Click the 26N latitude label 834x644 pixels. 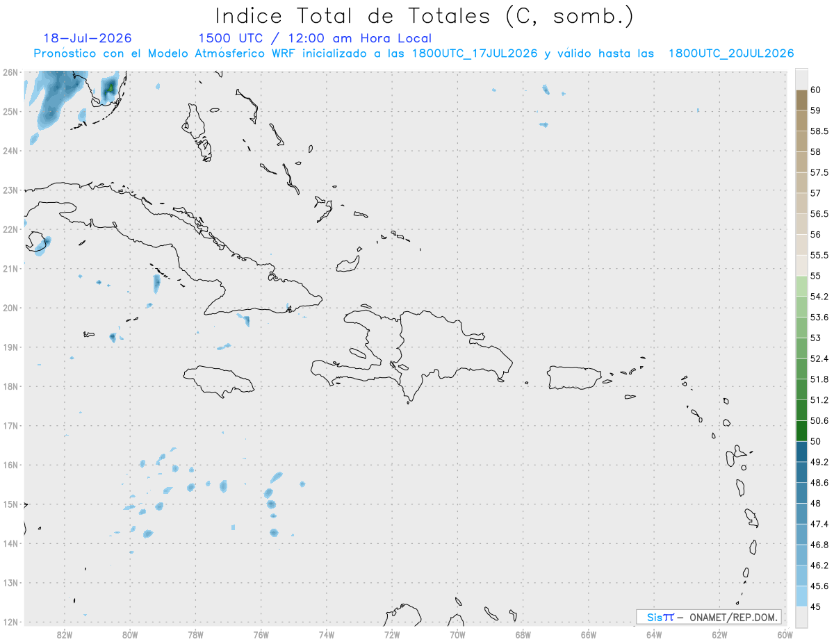(10, 72)
